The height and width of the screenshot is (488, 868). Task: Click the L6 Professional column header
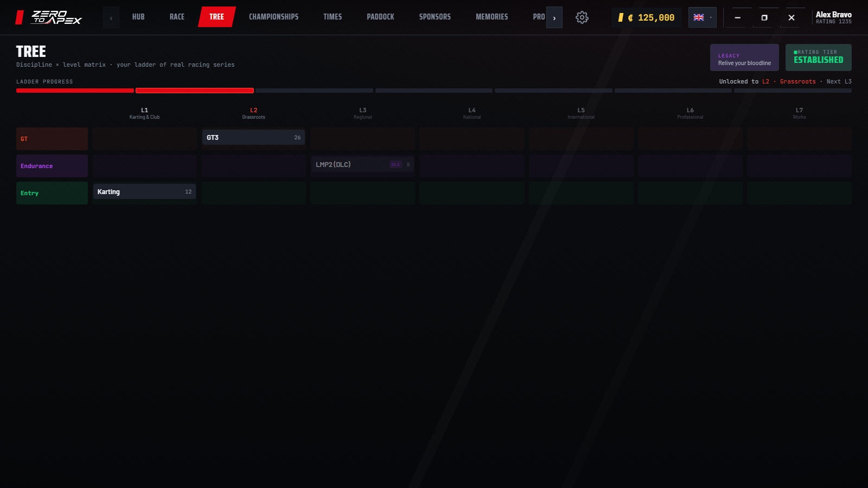click(690, 113)
